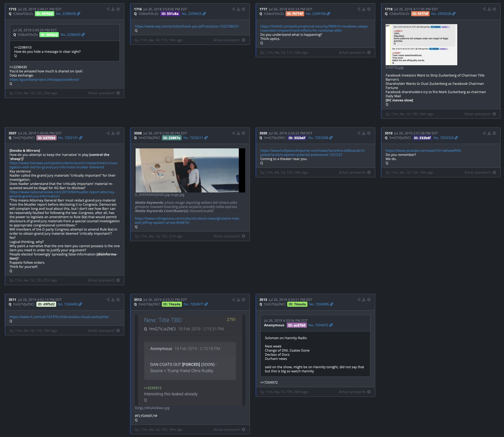Click post number No. 2299768
This screenshot has height=437, width=504.
[316, 14]
